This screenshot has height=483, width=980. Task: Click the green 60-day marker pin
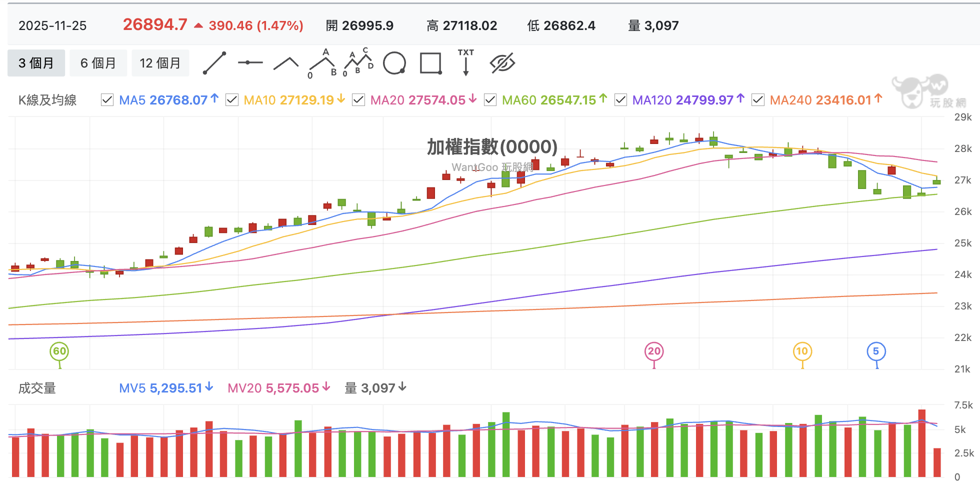[59, 351]
